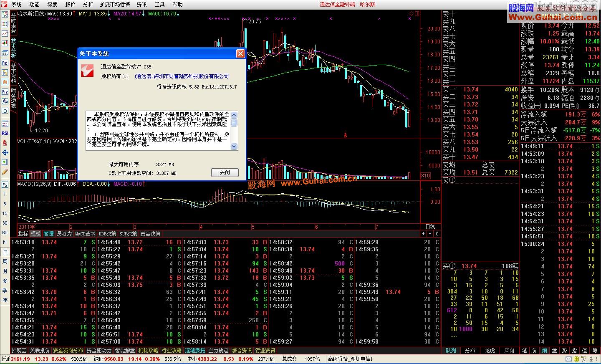Switch to monthly period 月
This screenshot has height=364, width=601.
5,271
